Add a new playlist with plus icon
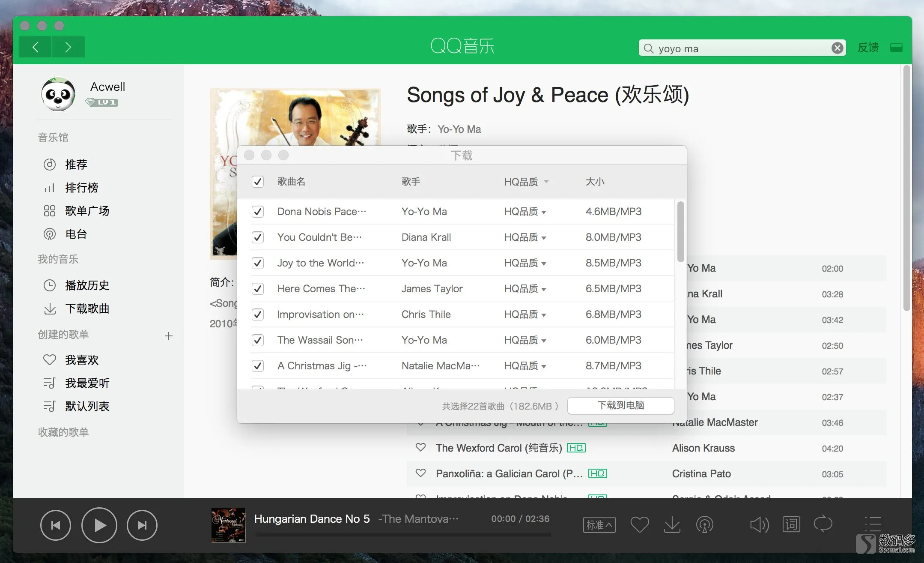 [x=169, y=336]
